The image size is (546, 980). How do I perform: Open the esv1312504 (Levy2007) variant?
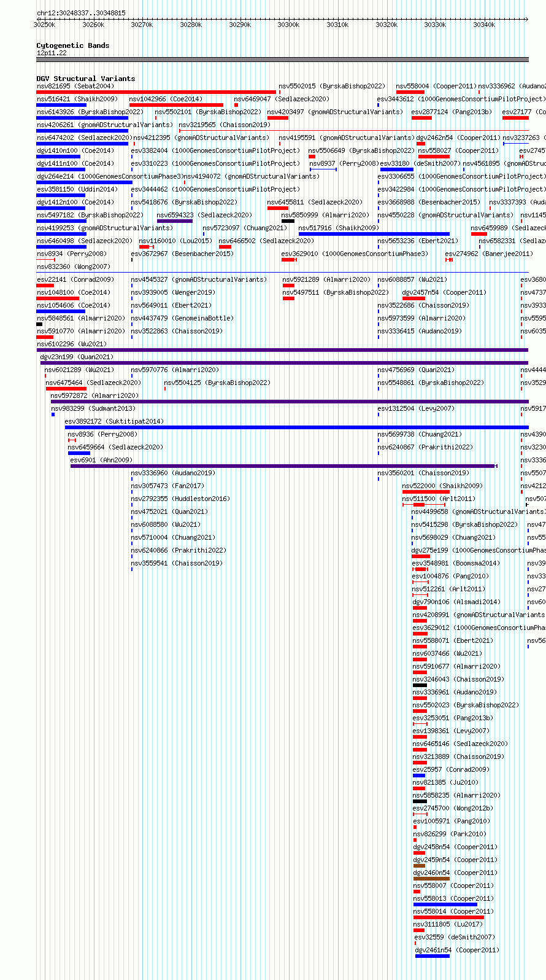pyautogui.click(x=417, y=408)
